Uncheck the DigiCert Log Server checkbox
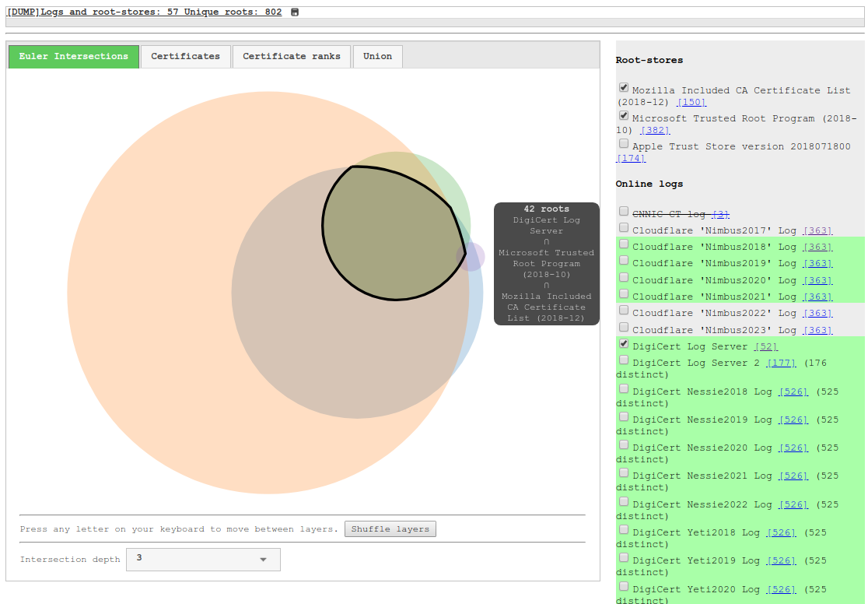 [x=624, y=344]
